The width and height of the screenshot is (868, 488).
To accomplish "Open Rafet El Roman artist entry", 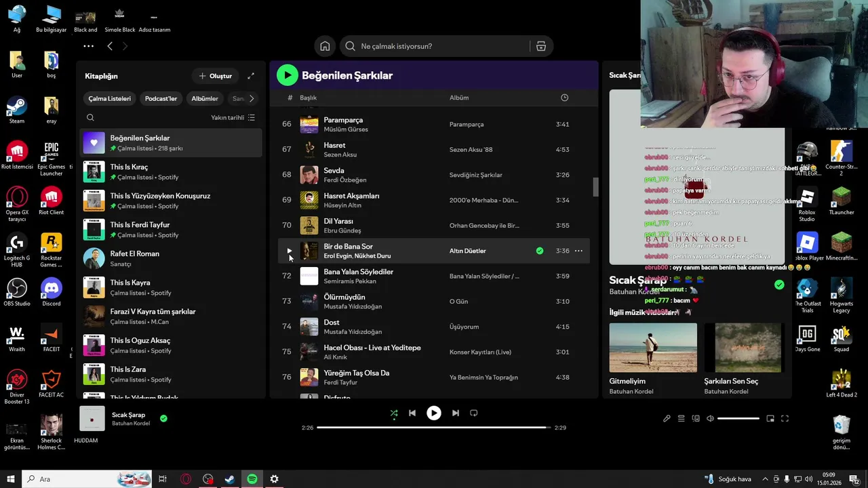I will tap(171, 258).
